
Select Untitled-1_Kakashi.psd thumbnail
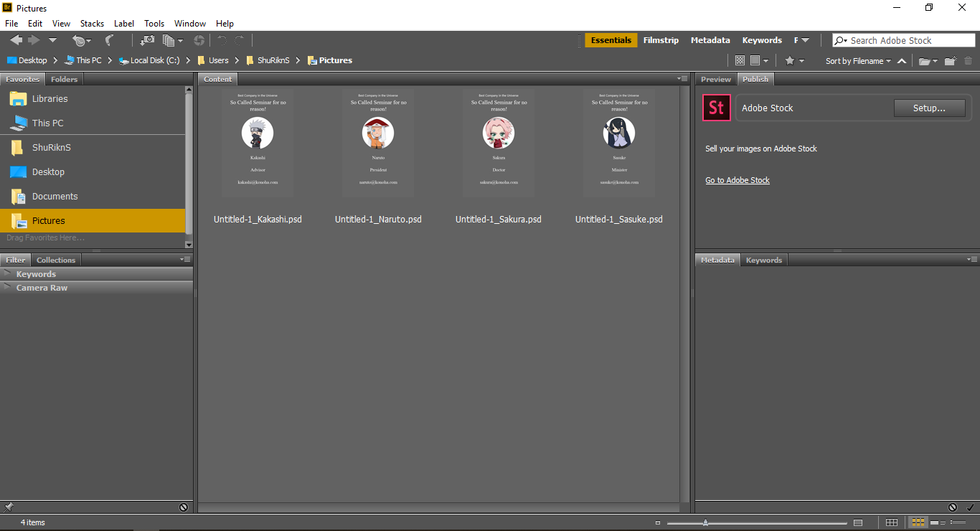click(258, 142)
